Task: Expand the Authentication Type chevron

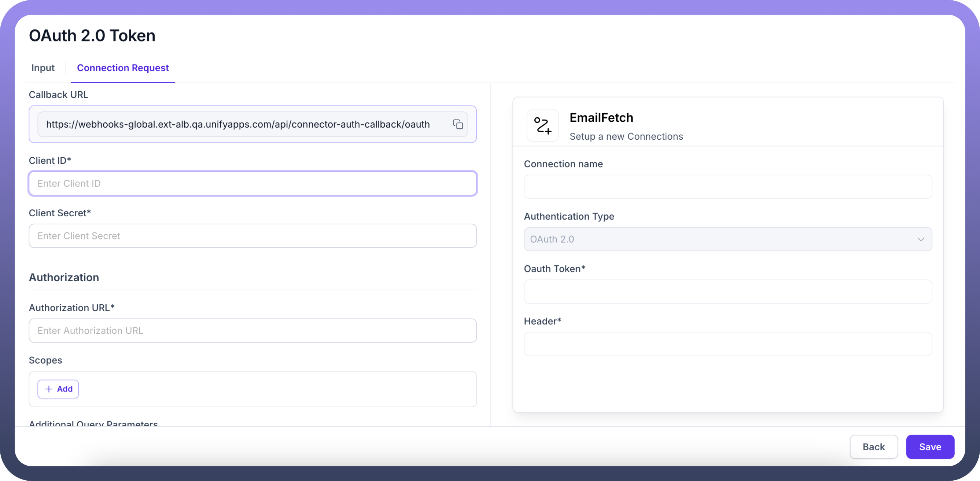Action: coord(920,239)
